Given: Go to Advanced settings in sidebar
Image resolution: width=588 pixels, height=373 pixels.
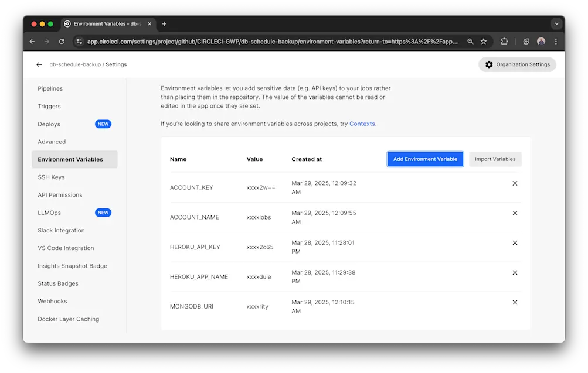Looking at the screenshot, I should coord(52,142).
